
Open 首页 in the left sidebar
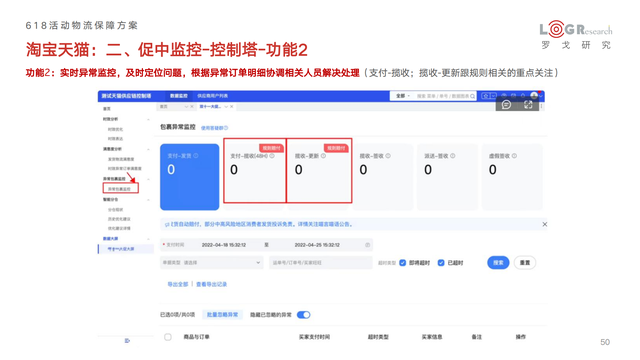tap(107, 109)
